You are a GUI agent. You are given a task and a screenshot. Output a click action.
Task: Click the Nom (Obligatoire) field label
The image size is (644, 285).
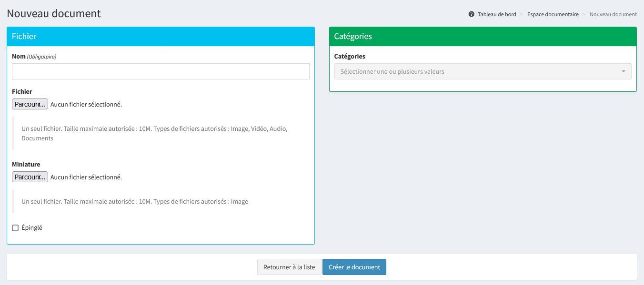[34, 57]
